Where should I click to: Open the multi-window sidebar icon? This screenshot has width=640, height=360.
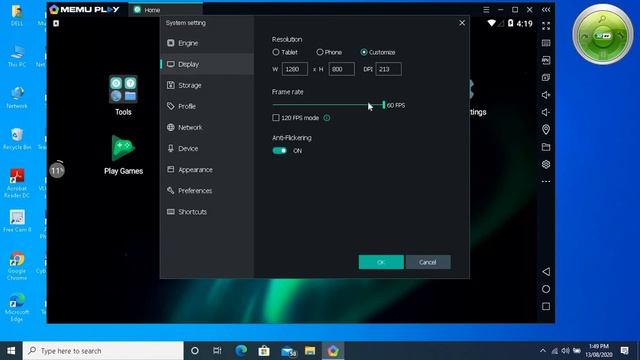[x=546, y=78]
